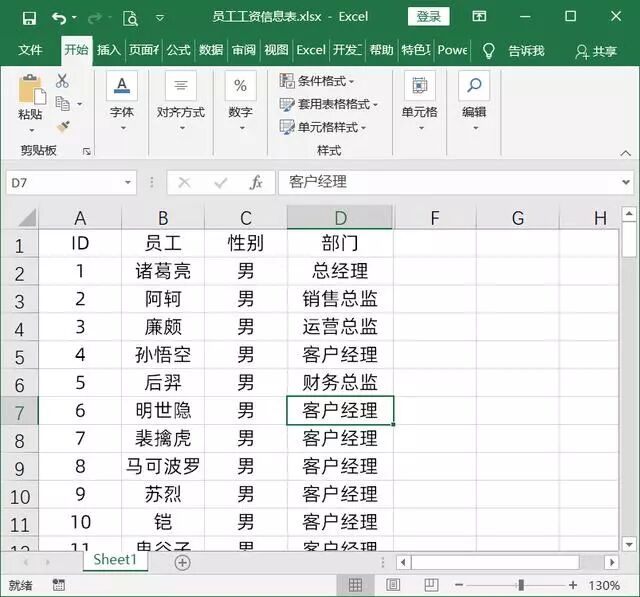
Task: Select row 5 header
Action: [20, 356]
